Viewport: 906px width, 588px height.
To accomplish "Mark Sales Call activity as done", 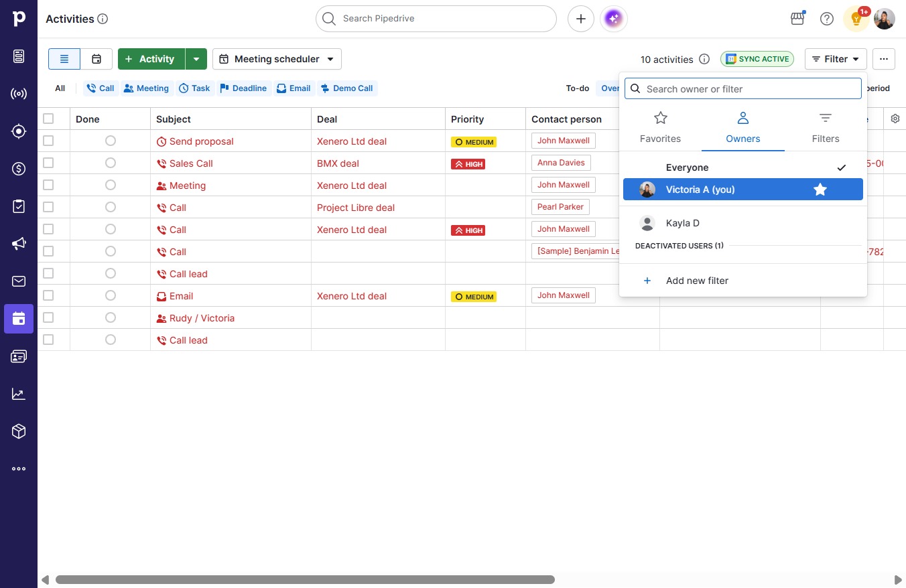I will click(111, 163).
